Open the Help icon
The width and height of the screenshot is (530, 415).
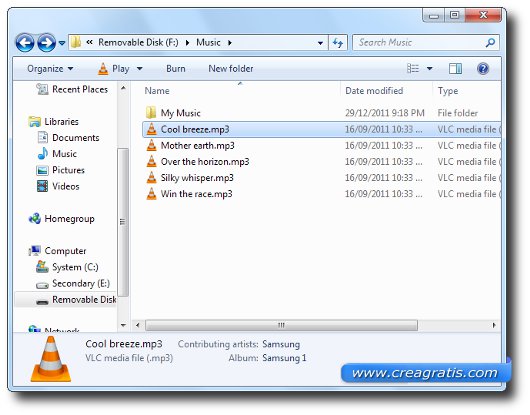click(483, 69)
